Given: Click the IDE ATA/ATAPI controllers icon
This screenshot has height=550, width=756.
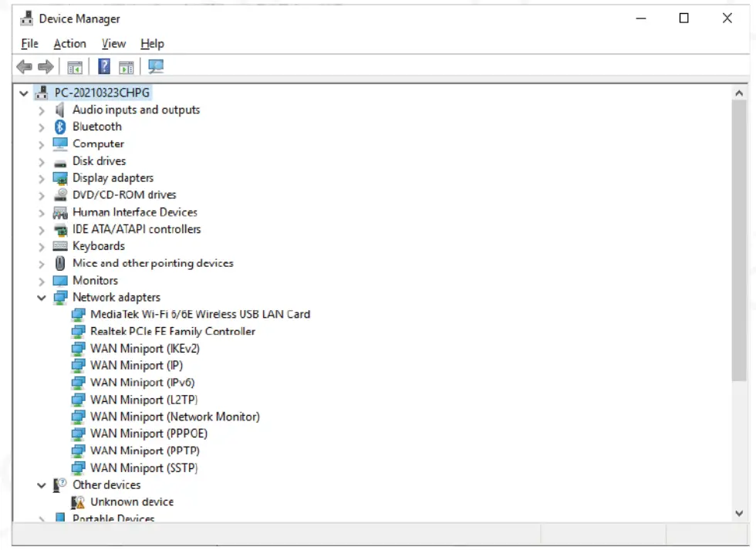Looking at the screenshot, I should 60,230.
